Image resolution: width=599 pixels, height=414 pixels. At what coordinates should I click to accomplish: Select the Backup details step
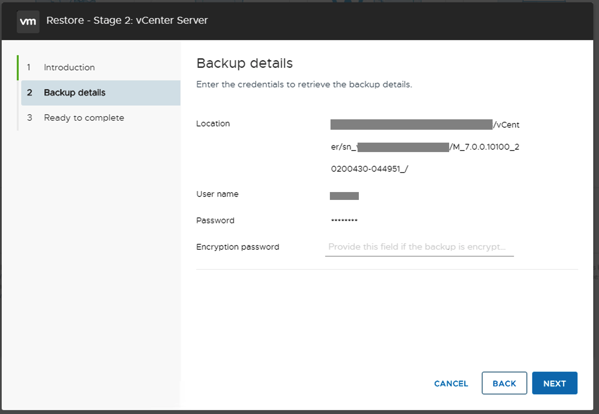point(100,93)
